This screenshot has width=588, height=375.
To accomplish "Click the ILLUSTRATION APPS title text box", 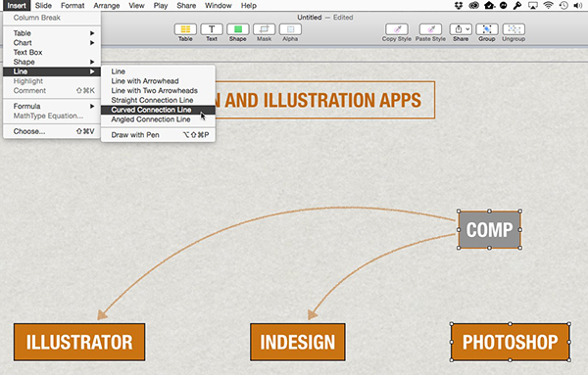I will click(324, 100).
